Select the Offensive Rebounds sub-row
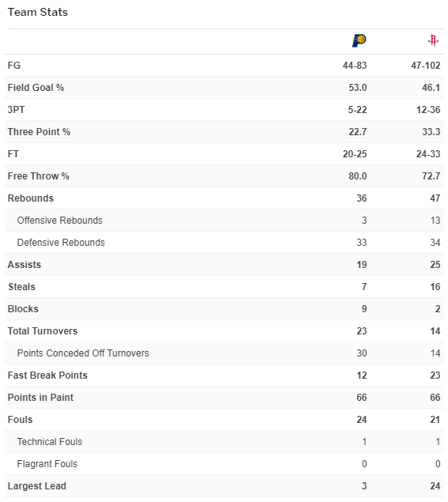The height and width of the screenshot is (502, 448). point(224,221)
